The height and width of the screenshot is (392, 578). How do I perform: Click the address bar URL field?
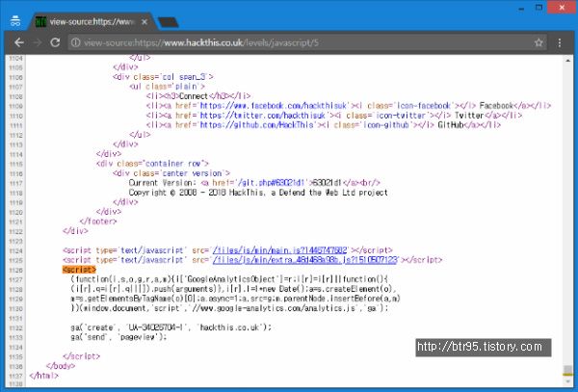(x=306, y=42)
